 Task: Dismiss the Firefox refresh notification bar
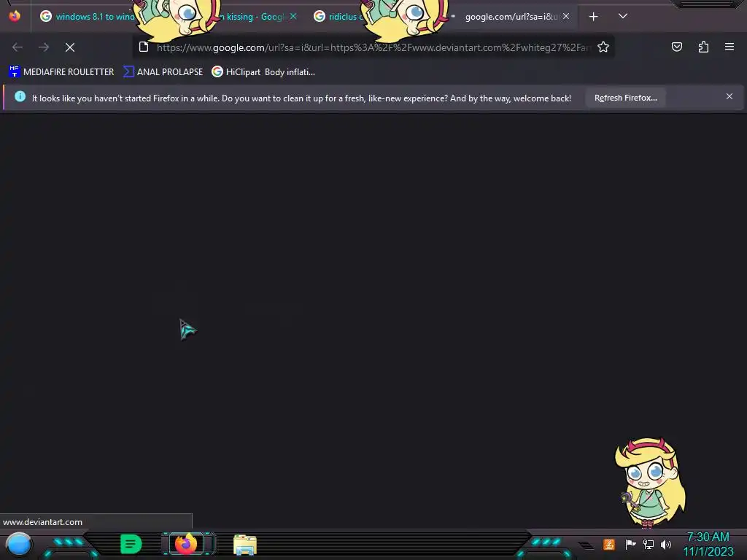point(729,97)
